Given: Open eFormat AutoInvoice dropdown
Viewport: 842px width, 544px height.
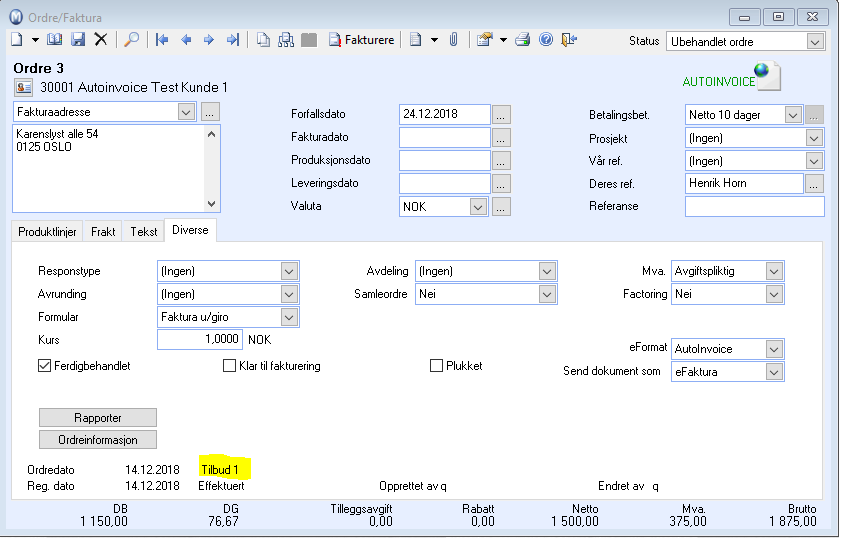Looking at the screenshot, I should [x=774, y=349].
